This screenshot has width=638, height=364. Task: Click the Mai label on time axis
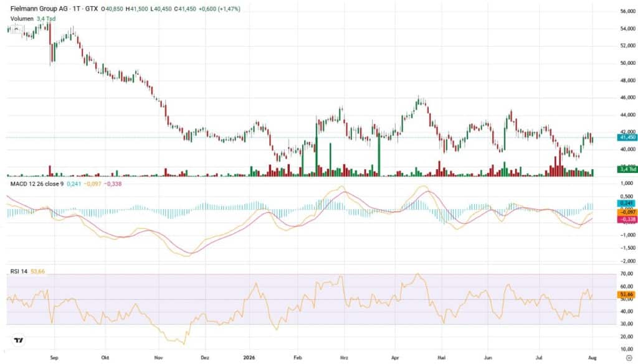(x=442, y=358)
